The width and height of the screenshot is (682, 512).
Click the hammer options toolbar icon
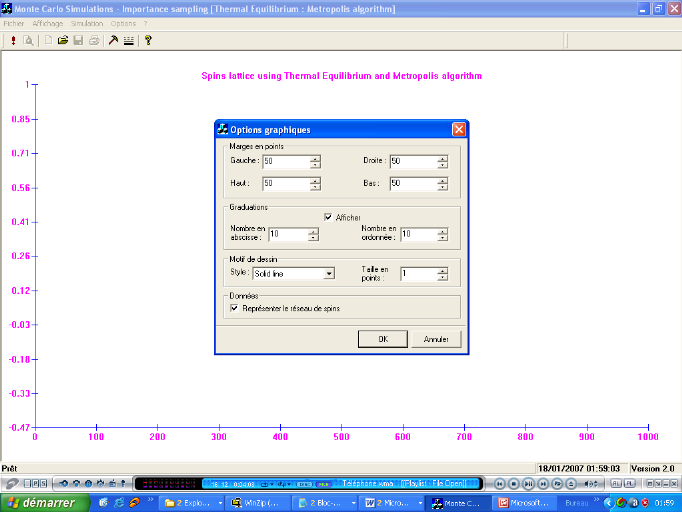[x=113, y=41]
